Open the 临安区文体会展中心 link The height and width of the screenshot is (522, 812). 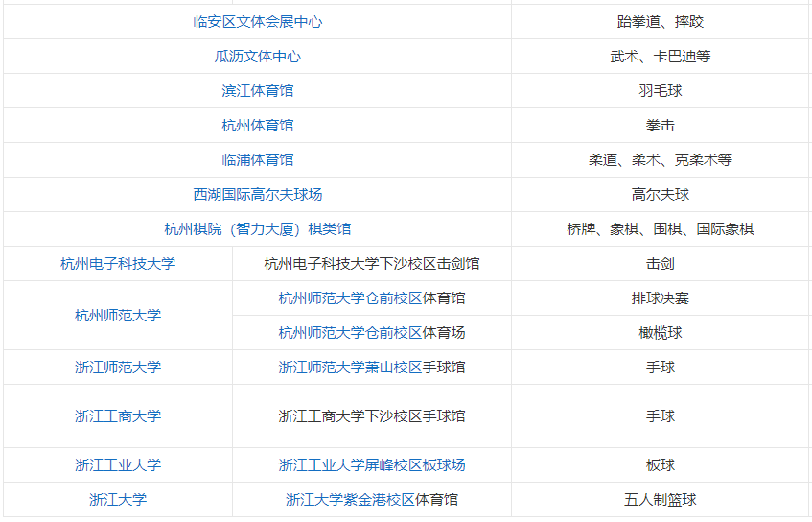coord(257,22)
